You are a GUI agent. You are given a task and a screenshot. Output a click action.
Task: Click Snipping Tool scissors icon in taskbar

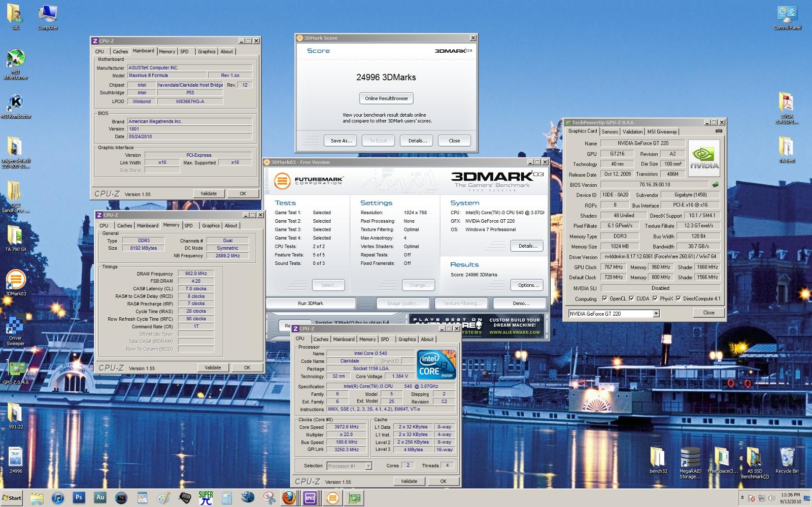(268, 498)
